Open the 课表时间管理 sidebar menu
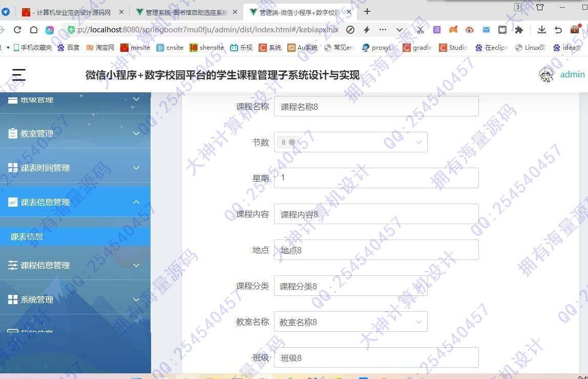The width and height of the screenshot is (588, 379). (x=75, y=168)
